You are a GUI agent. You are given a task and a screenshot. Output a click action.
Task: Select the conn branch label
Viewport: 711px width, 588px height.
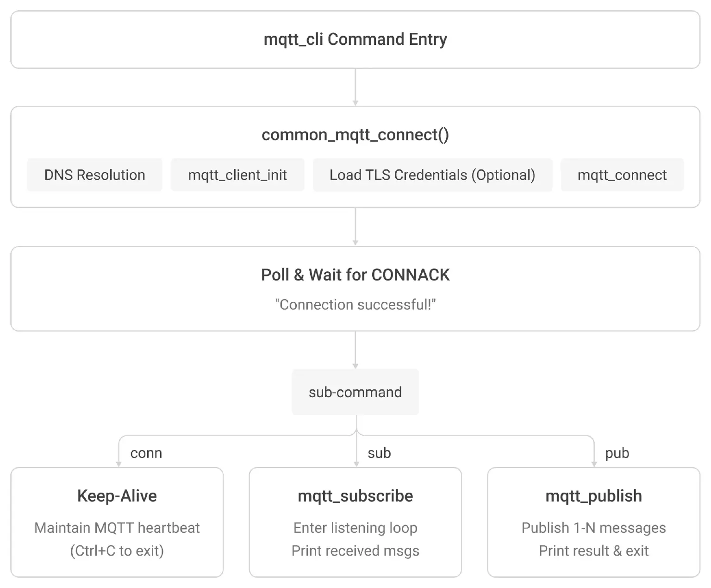[146, 453]
